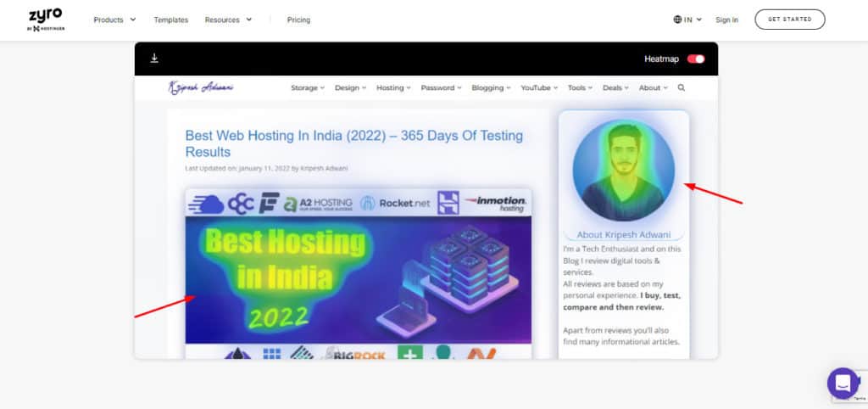Go to the Pricing page

[x=299, y=20]
